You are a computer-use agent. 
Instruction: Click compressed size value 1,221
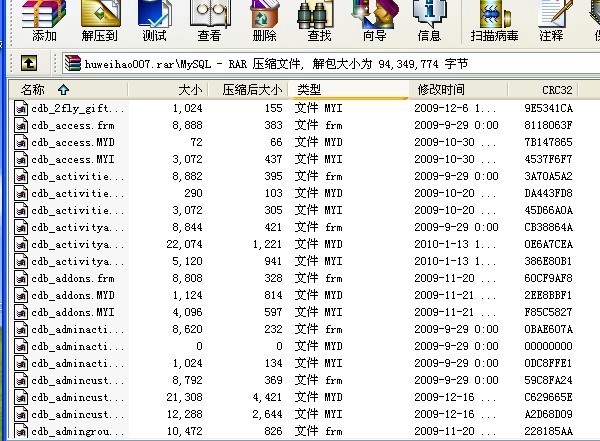267,244
